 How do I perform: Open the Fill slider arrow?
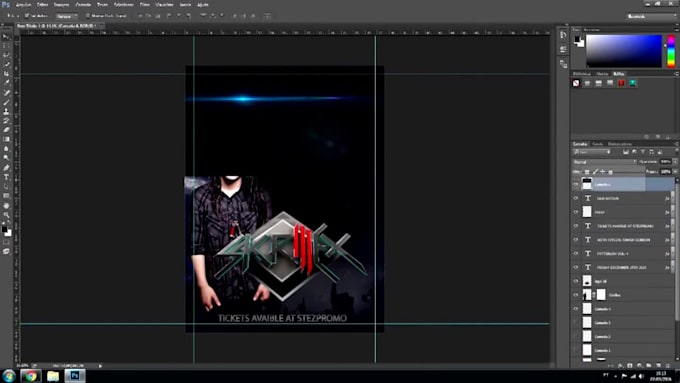[675, 172]
